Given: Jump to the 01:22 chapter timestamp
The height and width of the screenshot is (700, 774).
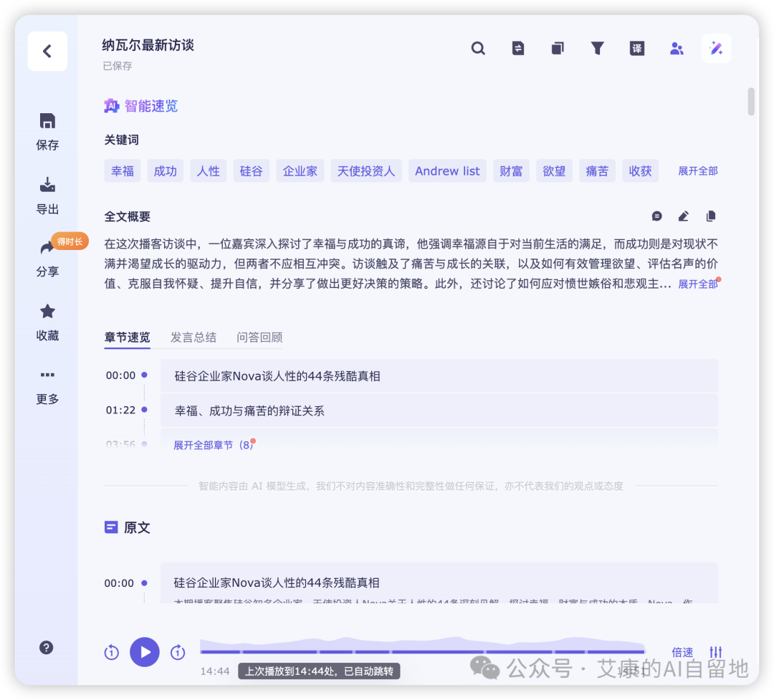Looking at the screenshot, I should [120, 411].
